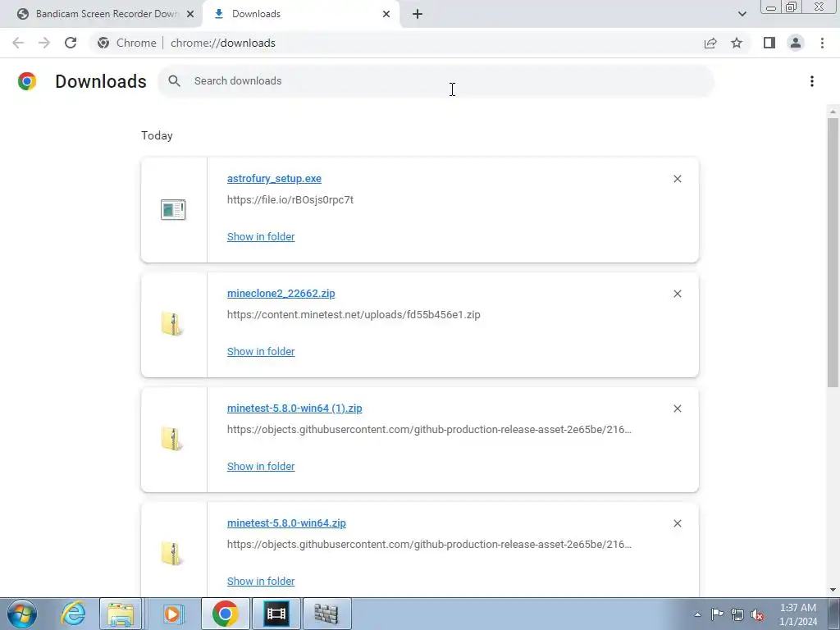Click the content.minetest.net source URL text
Screen dimensions: 840x630
pos(354,314)
